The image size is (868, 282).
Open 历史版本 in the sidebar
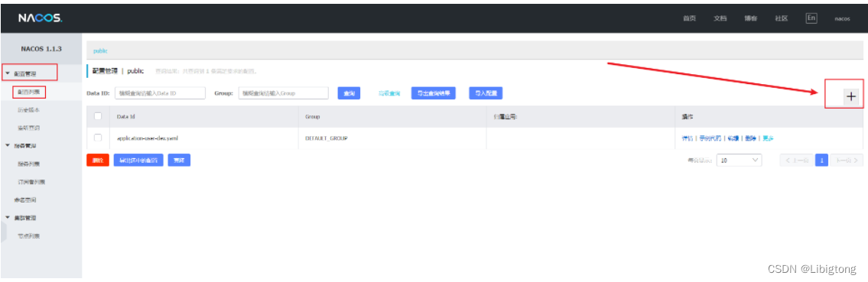[x=29, y=110]
